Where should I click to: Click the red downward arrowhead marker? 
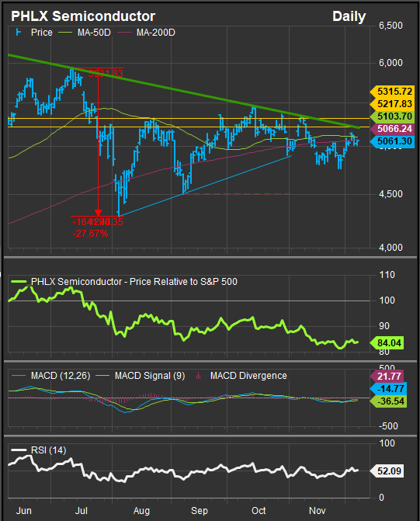[x=98, y=213]
